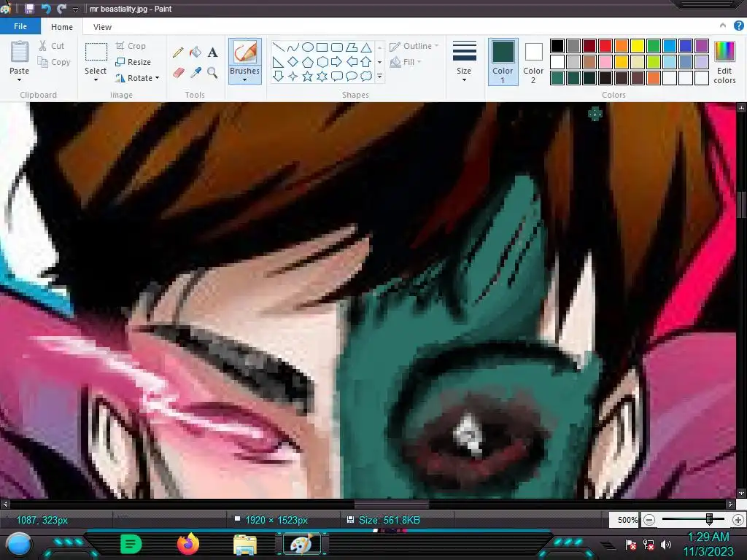The image size is (747, 560).
Task: Choose the Pentagon shape
Action: (308, 62)
